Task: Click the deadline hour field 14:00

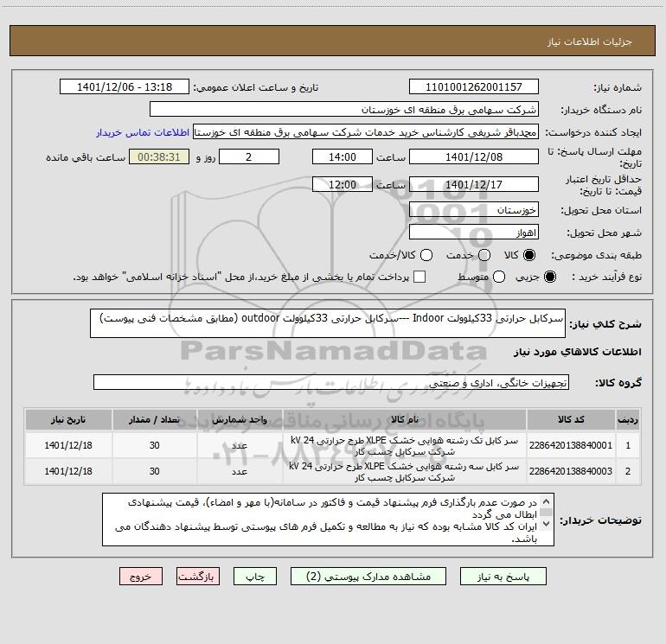Action: pyautogui.click(x=343, y=156)
